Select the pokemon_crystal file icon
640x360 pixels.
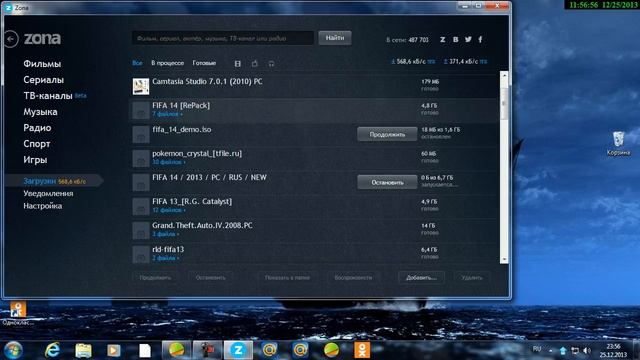click(141, 158)
